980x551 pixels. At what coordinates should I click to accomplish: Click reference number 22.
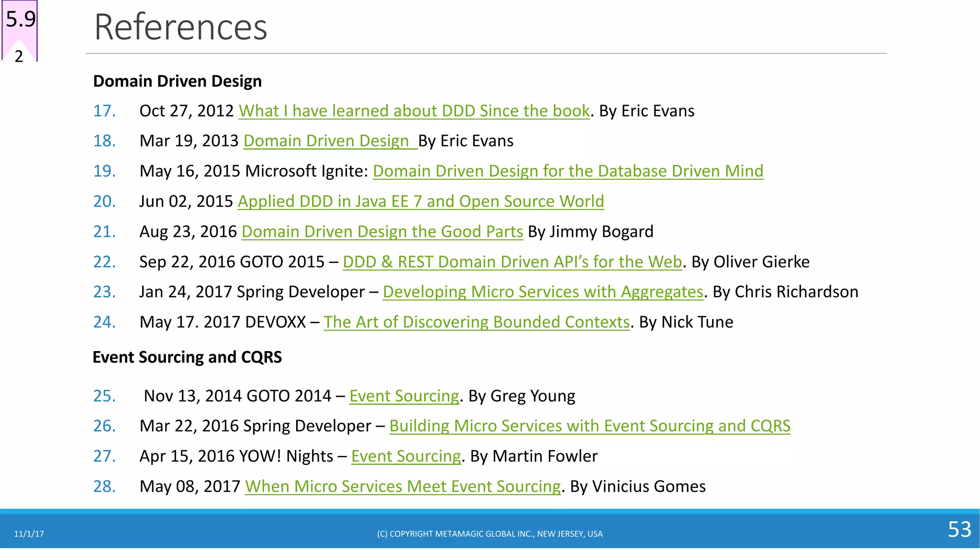coord(104,262)
